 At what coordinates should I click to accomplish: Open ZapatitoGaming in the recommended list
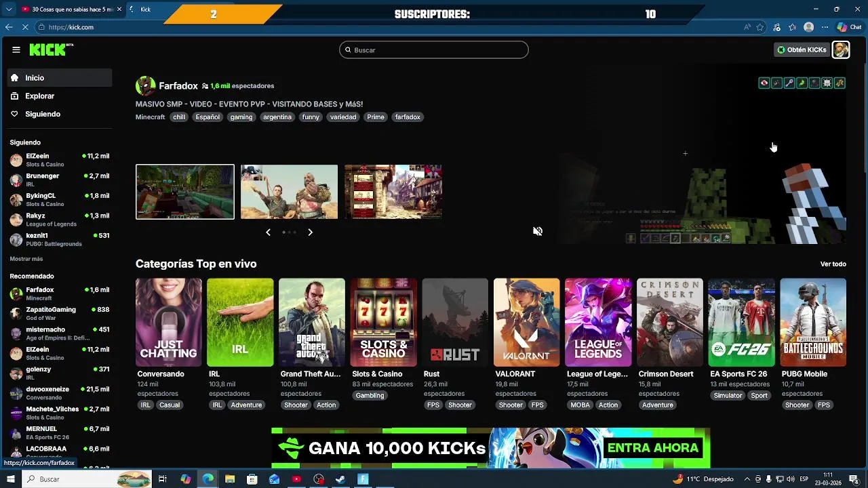click(60, 314)
